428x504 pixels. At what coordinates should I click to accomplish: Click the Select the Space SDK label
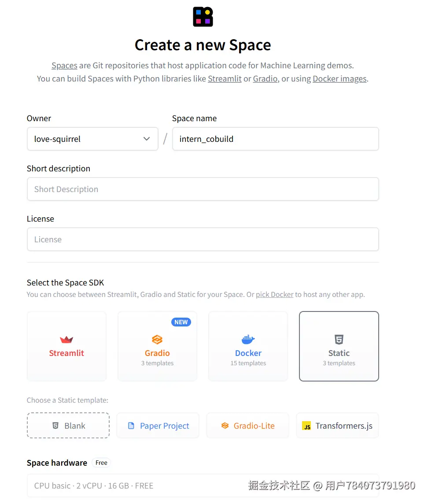(65, 282)
